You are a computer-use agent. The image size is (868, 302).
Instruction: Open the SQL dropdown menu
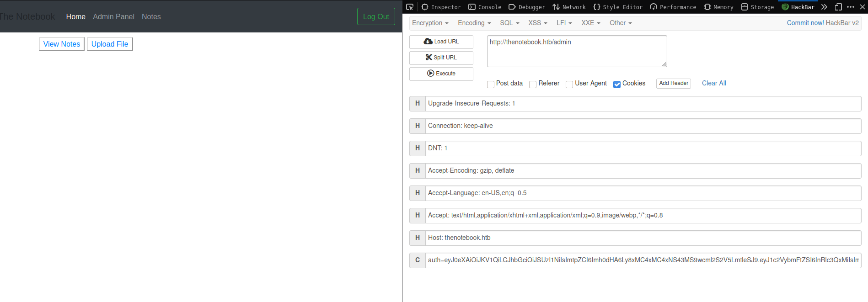pos(509,23)
